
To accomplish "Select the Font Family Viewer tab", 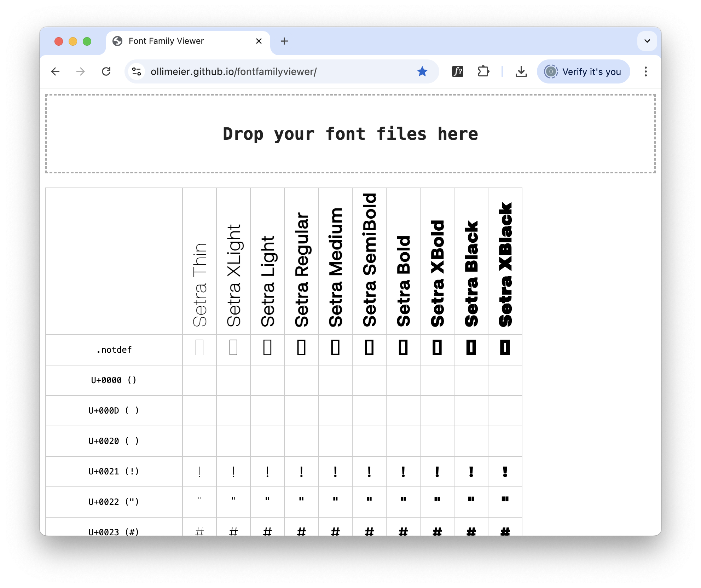I will click(166, 41).
